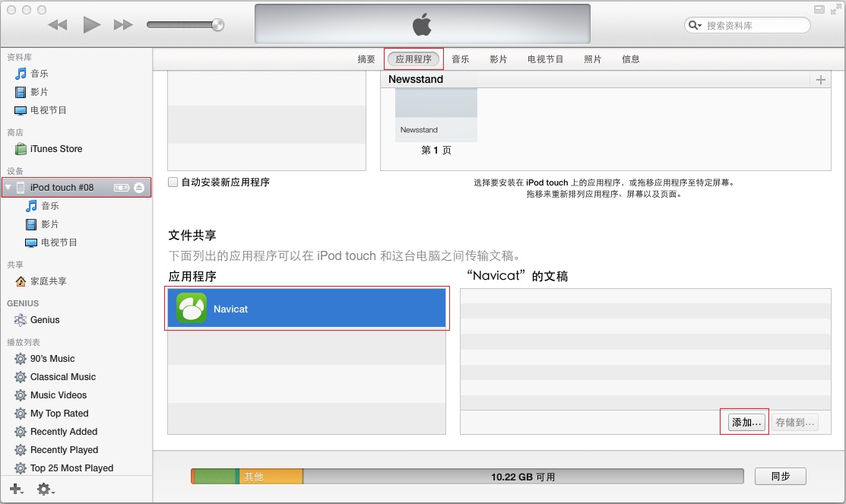Click the 存储到... button
The image size is (846, 504).
pyautogui.click(x=795, y=423)
